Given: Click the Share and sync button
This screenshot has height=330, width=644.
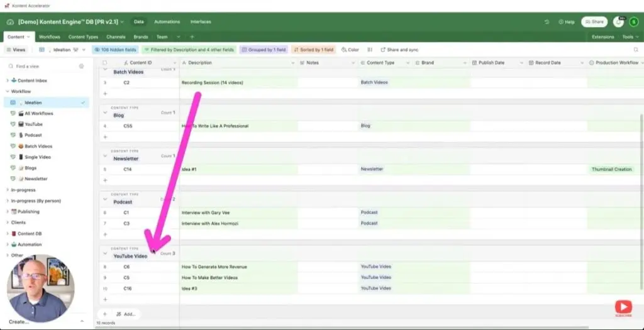Looking at the screenshot, I should point(399,50).
